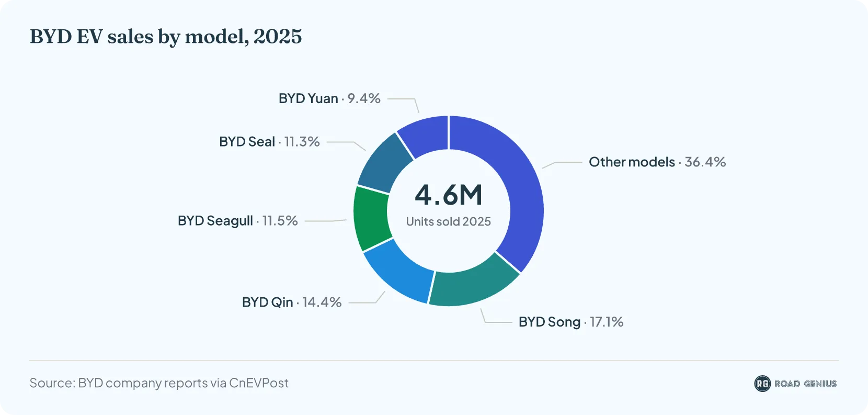Click the 'ROAD GENIUS' wordmark text
Viewport: 868px width, 415px height.
pyautogui.click(x=805, y=384)
